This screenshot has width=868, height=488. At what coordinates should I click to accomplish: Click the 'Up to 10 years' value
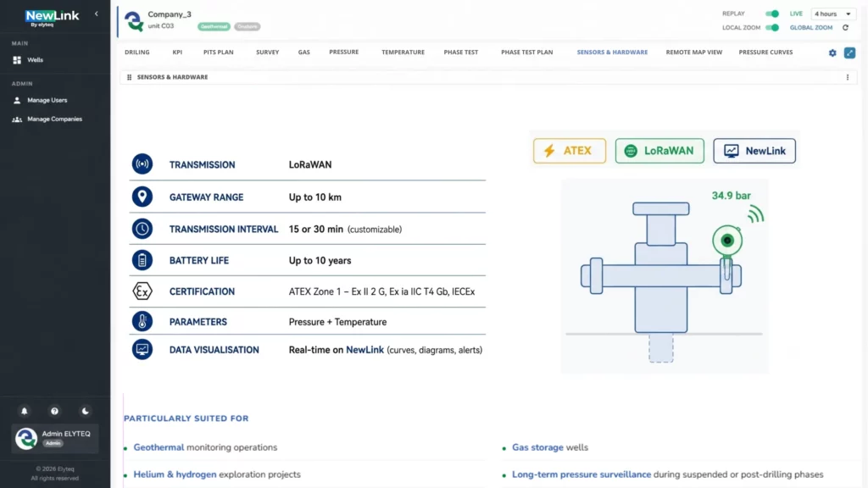click(320, 261)
